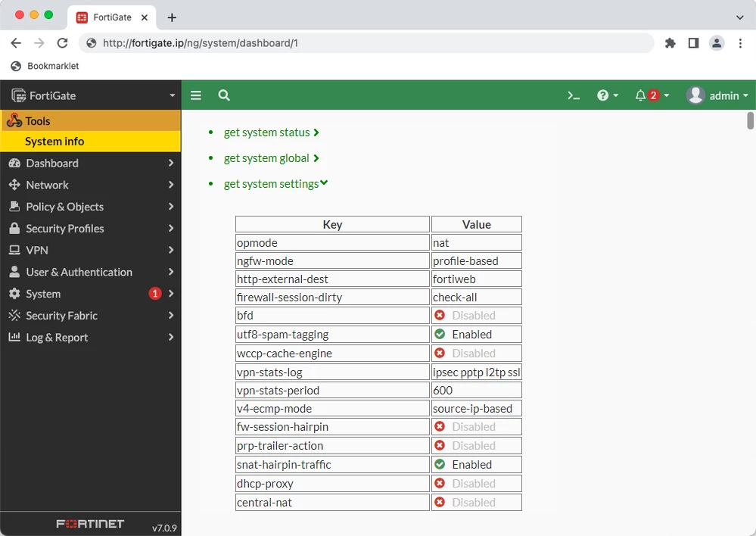Open the notifications bell icon

pyautogui.click(x=640, y=95)
